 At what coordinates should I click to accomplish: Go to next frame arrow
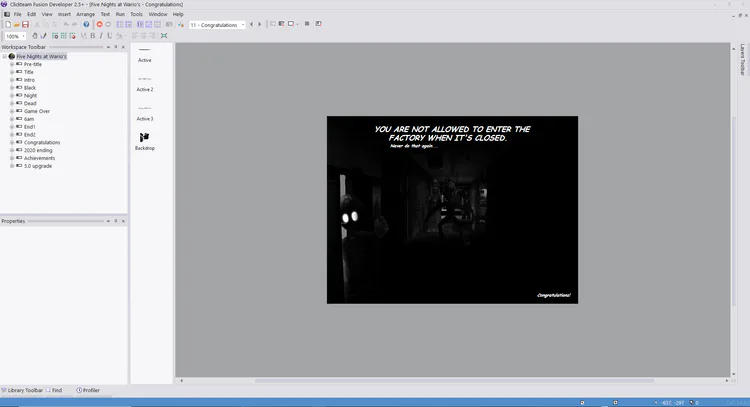(x=260, y=24)
